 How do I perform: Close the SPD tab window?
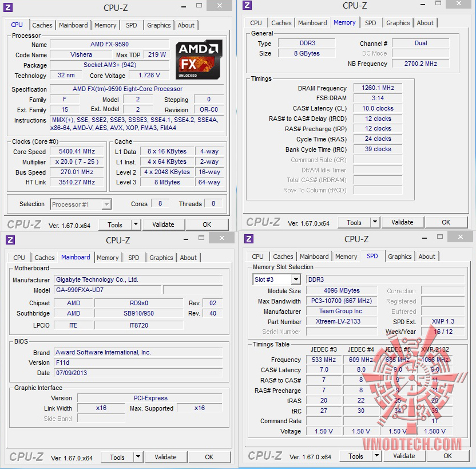pyautogui.click(x=460, y=237)
